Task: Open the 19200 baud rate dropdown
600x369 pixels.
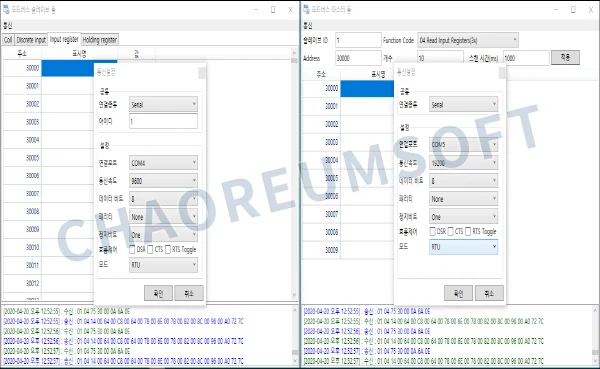Action: point(463,163)
